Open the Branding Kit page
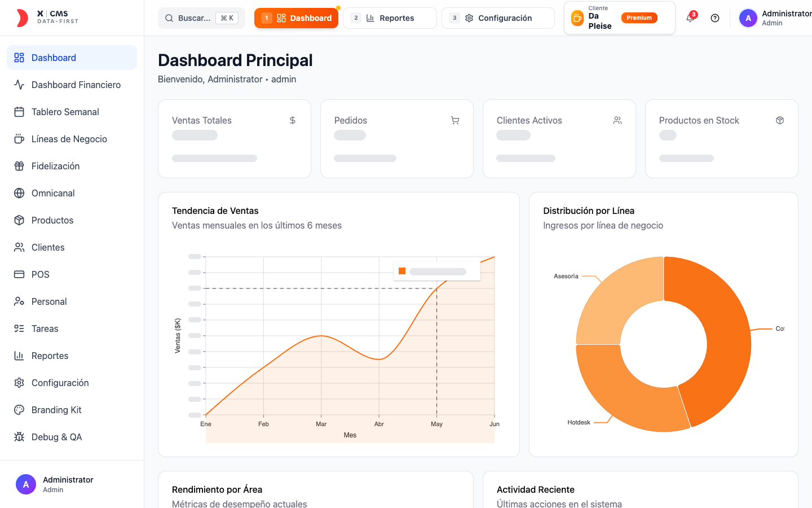This screenshot has height=508, width=812. [72, 410]
